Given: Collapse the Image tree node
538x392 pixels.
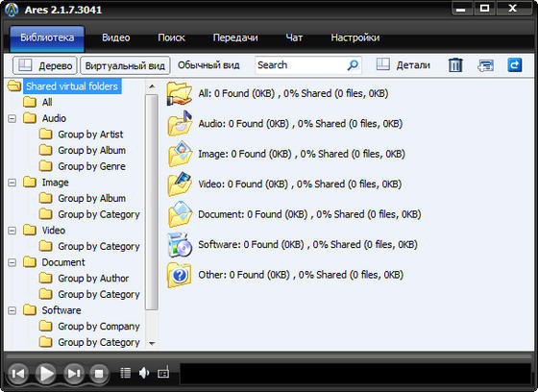Looking at the screenshot, I should pyautogui.click(x=12, y=183).
